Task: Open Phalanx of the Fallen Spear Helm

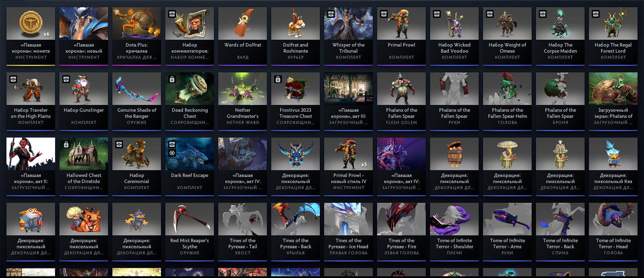Action: [x=507, y=101]
